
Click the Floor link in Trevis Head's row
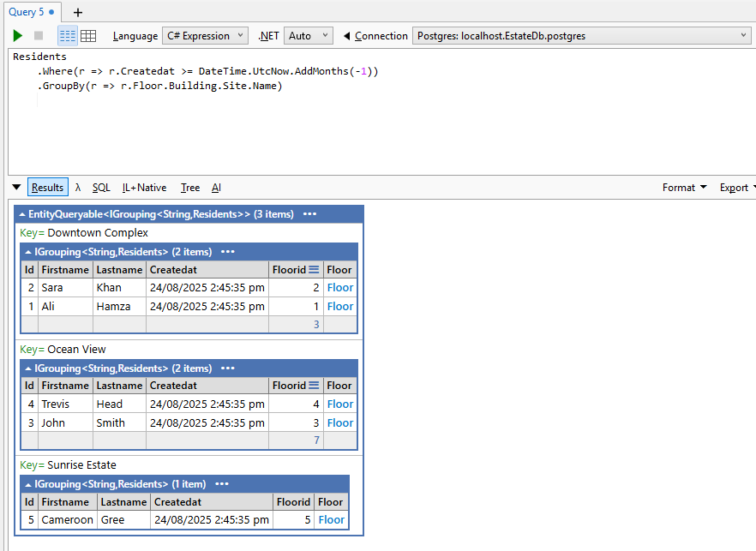point(339,404)
